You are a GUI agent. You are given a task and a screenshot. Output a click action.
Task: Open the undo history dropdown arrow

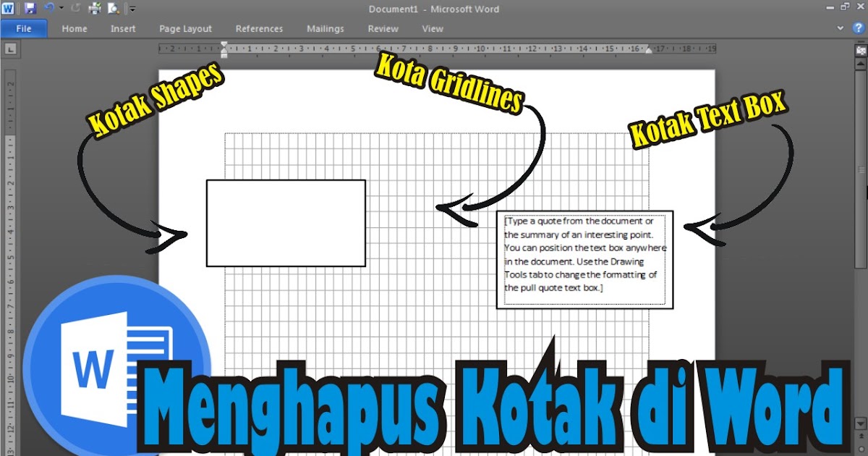[x=61, y=9]
